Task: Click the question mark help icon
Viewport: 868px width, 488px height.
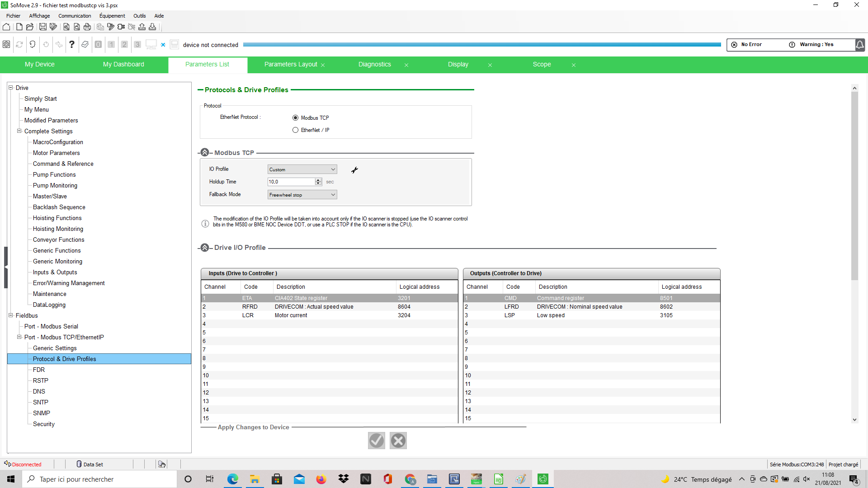Action: point(71,44)
